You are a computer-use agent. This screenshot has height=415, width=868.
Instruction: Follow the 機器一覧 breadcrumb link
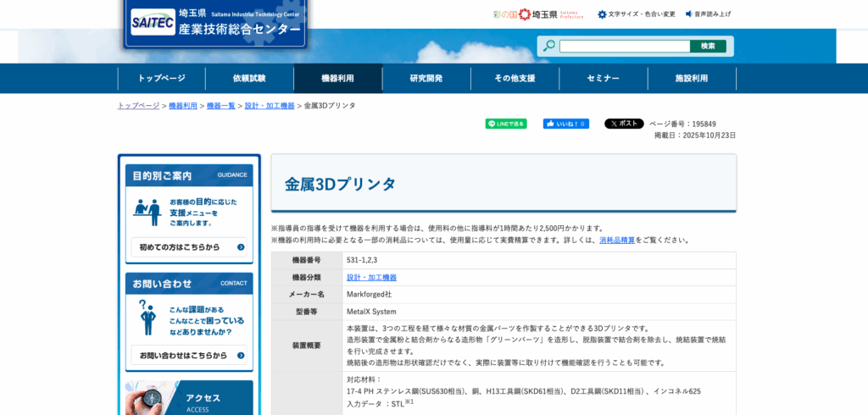(x=221, y=106)
